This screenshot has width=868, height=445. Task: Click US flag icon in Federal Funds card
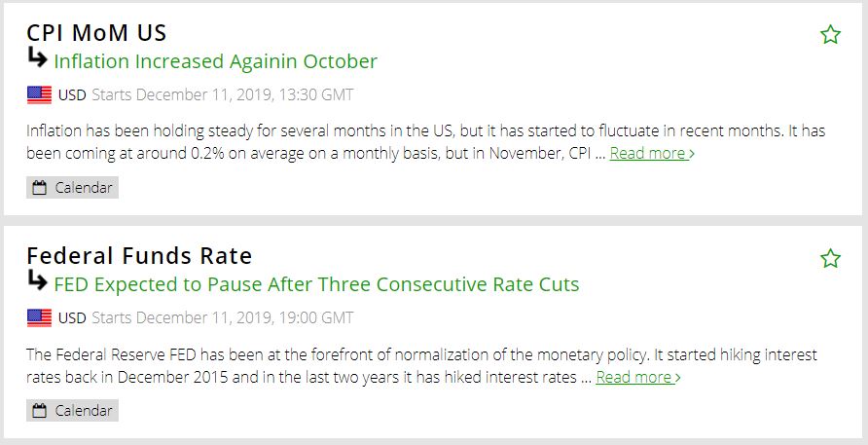click(39, 317)
